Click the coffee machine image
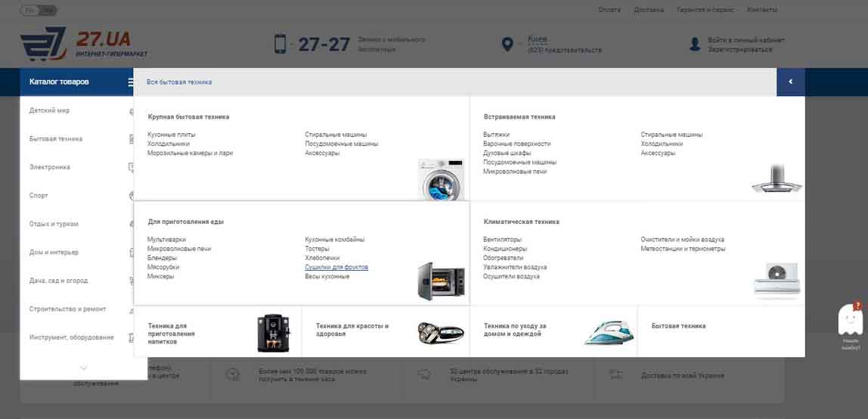This screenshot has height=419, width=868. pos(273,333)
